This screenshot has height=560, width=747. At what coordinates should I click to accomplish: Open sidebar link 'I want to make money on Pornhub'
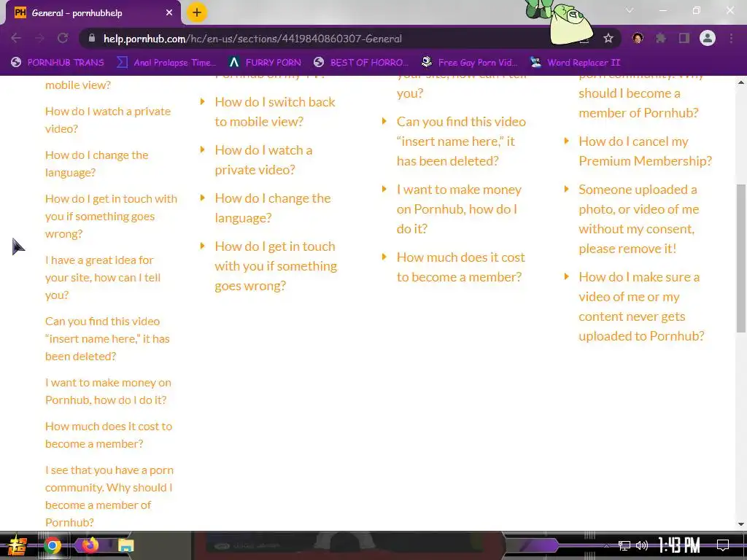point(108,392)
